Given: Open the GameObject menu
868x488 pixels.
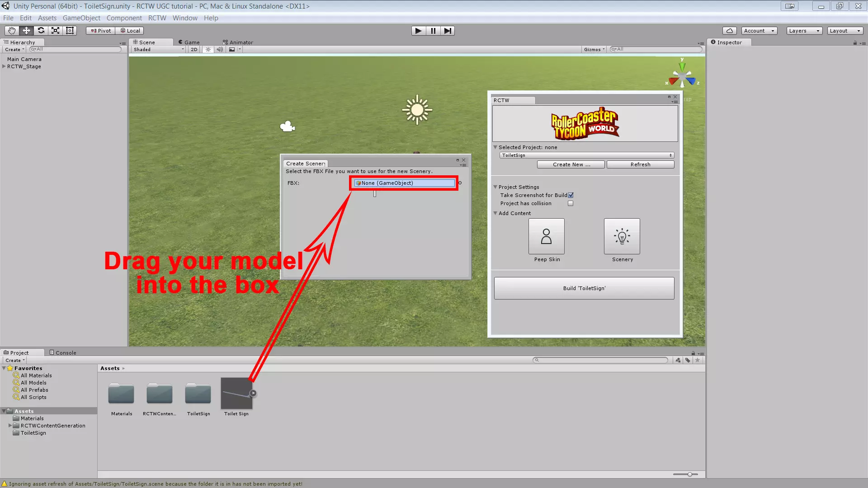Looking at the screenshot, I should [x=81, y=18].
